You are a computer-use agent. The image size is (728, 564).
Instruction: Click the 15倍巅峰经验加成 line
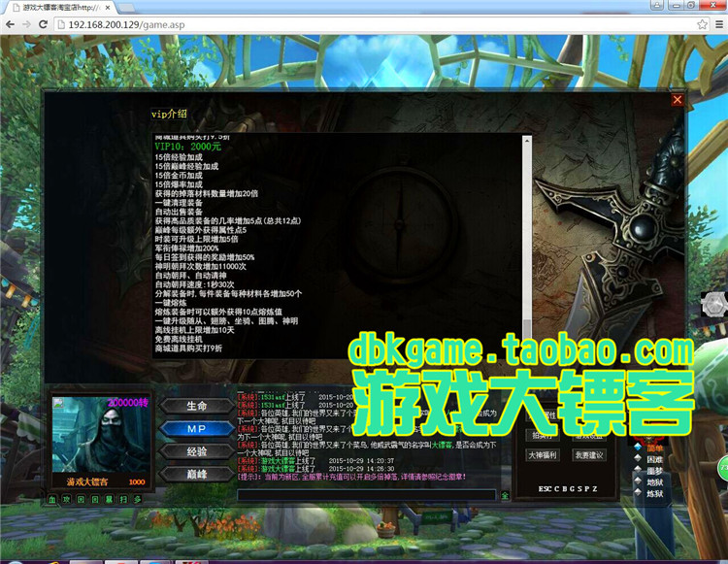tap(186, 166)
